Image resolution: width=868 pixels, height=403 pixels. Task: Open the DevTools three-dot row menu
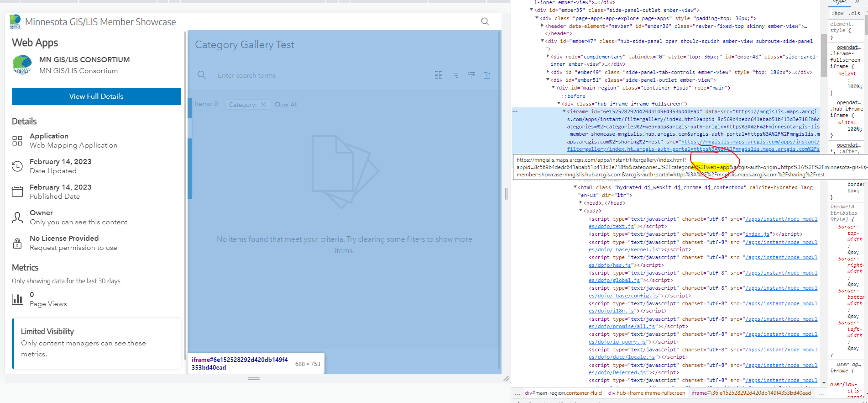tap(515, 111)
